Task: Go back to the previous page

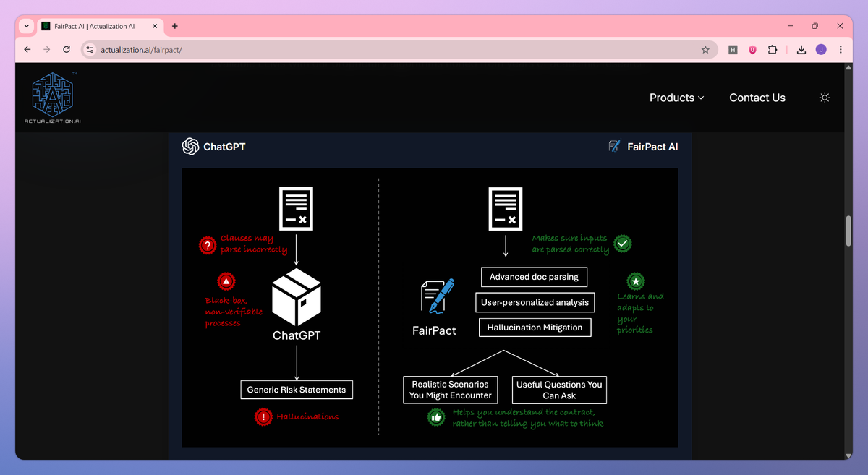Action: click(27, 50)
